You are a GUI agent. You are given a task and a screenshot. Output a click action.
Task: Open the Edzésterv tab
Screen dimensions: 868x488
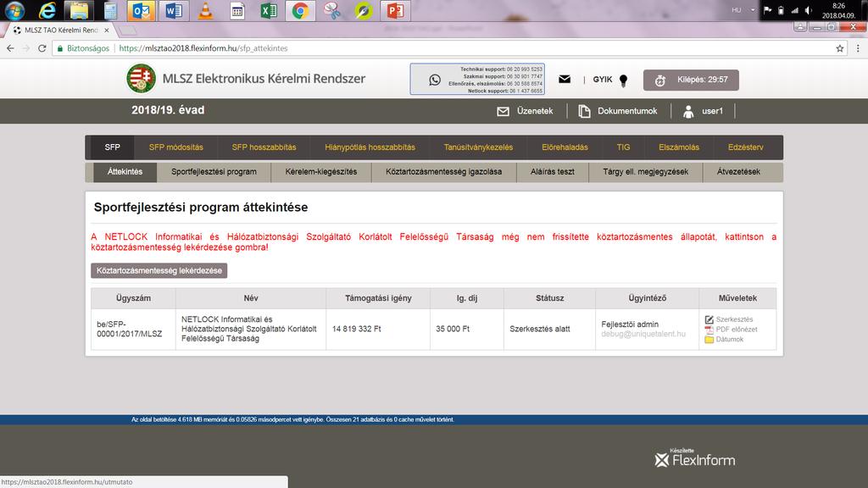click(746, 147)
